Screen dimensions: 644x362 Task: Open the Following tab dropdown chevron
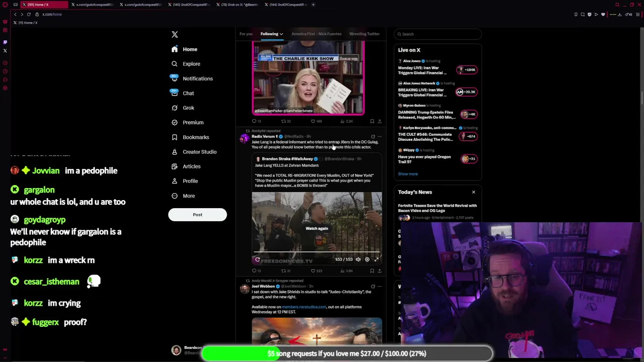point(281,34)
